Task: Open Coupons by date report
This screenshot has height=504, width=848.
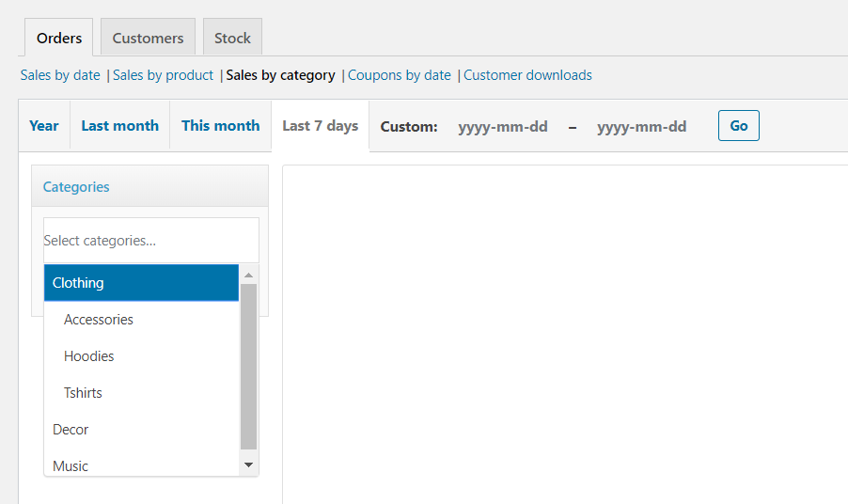Action: pos(400,75)
